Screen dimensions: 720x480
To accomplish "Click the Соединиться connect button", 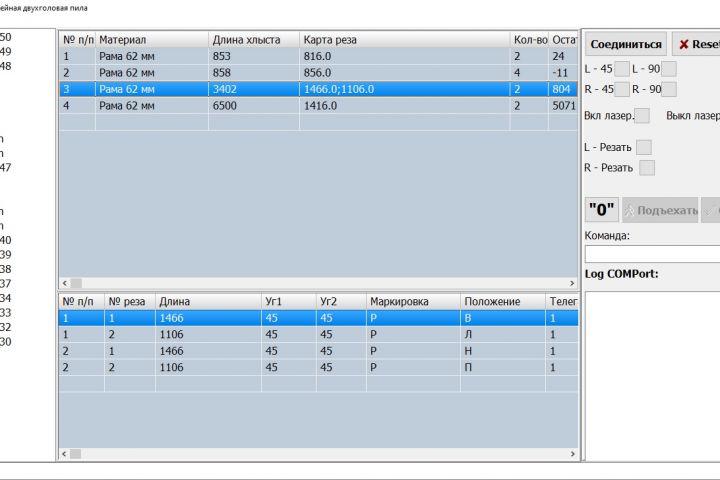I will (626, 44).
